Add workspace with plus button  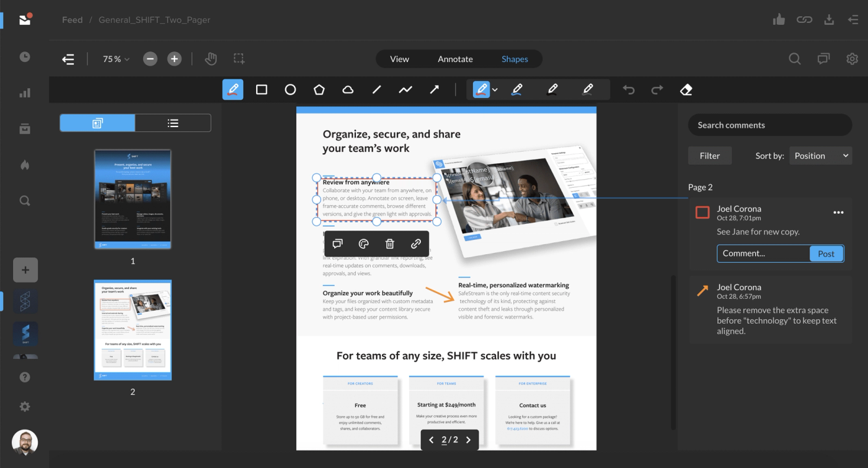coord(25,270)
